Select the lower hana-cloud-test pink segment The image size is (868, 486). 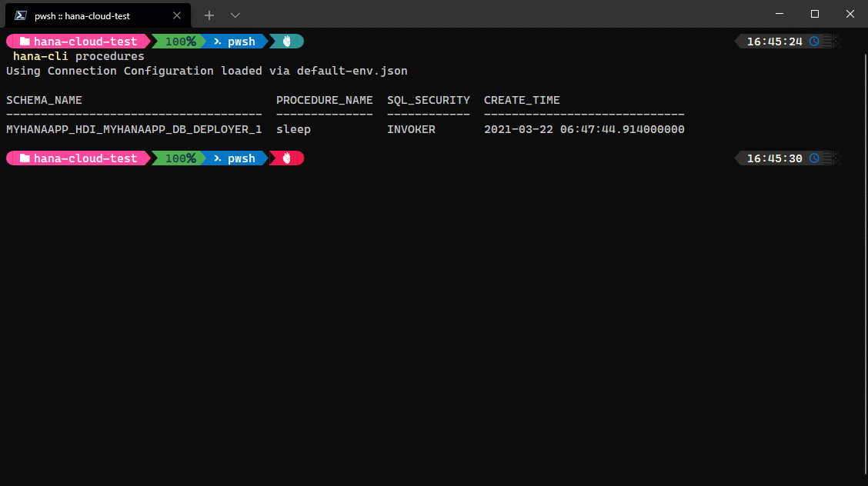[77, 158]
